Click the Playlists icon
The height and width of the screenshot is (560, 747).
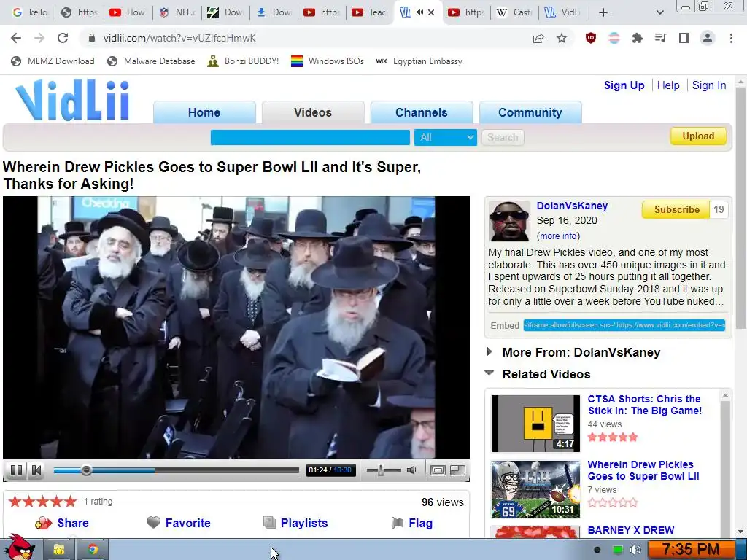click(270, 523)
